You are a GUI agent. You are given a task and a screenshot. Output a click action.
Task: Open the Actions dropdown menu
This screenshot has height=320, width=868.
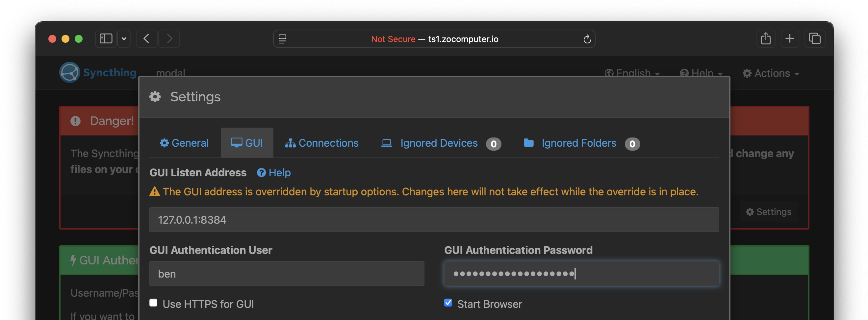tap(771, 73)
